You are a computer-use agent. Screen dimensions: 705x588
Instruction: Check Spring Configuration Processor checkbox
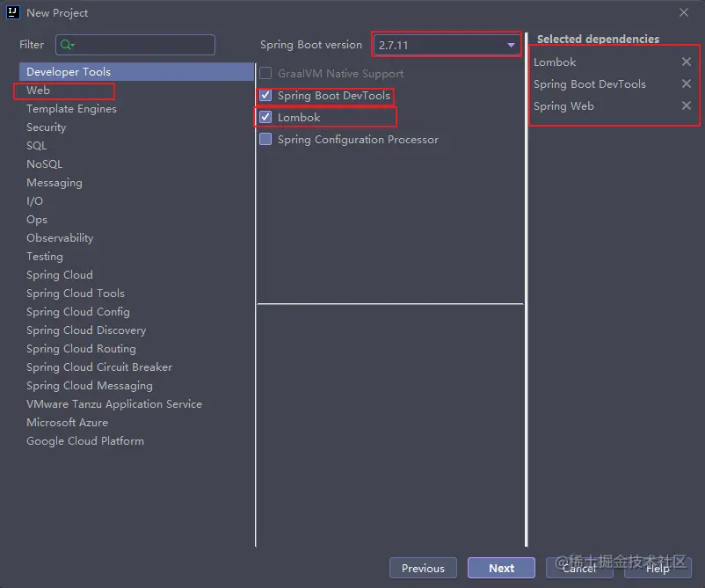coord(265,139)
